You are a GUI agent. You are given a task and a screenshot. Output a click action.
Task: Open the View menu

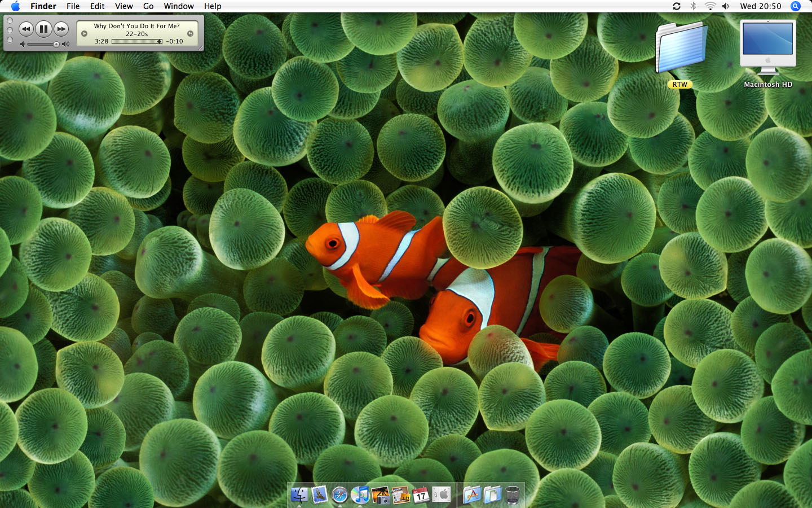pyautogui.click(x=124, y=6)
